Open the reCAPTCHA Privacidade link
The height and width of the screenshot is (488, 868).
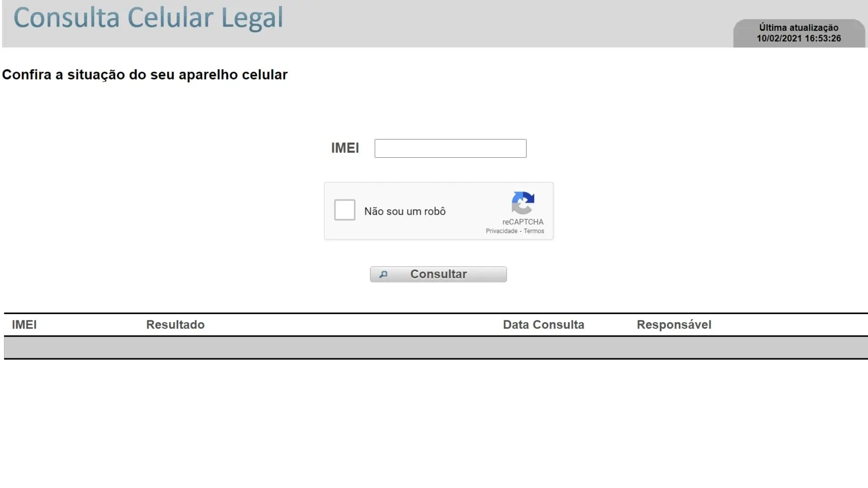click(x=501, y=231)
